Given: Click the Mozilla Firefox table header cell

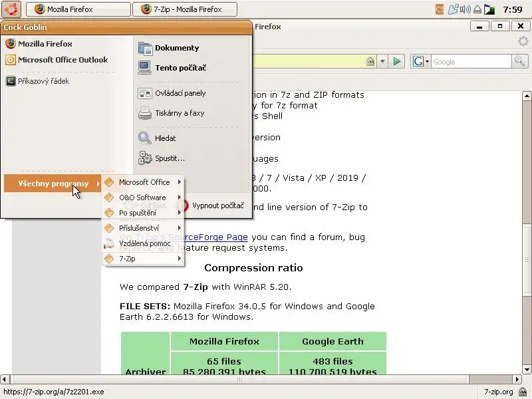Looking at the screenshot, I should 224,341.
